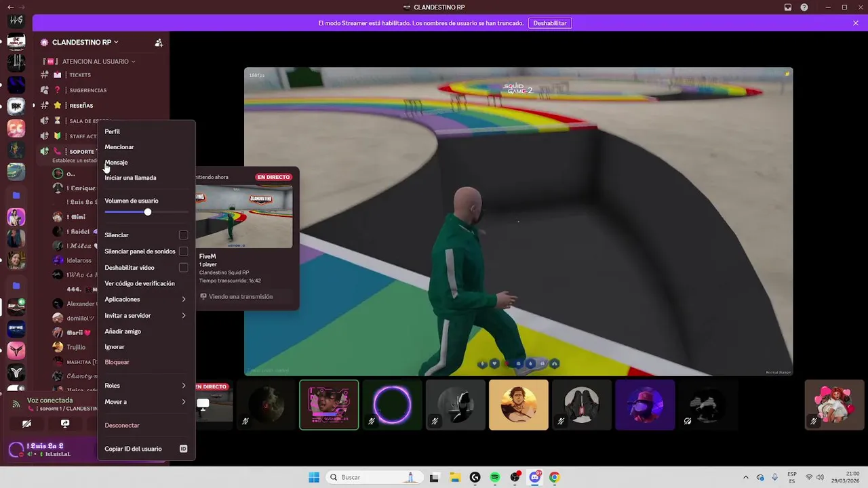Click user domillol in the voice list
This screenshot has width=868, height=488.
pyautogui.click(x=75, y=318)
